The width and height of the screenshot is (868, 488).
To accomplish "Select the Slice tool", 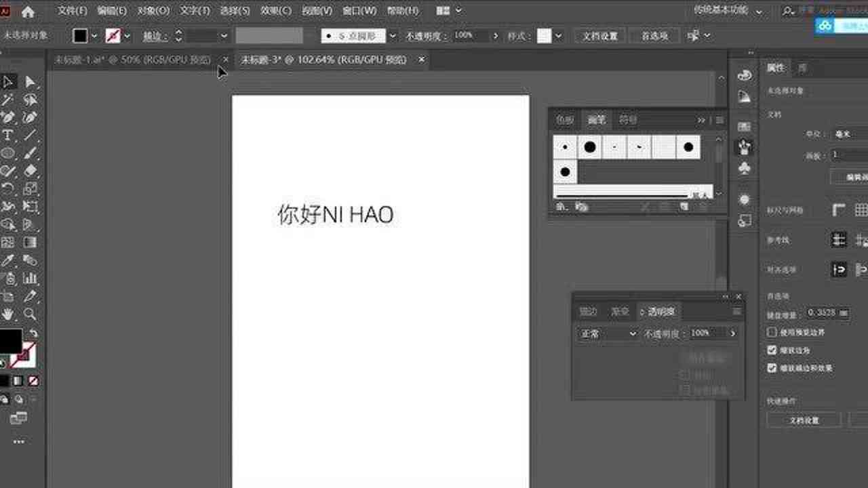I will pos(30,296).
